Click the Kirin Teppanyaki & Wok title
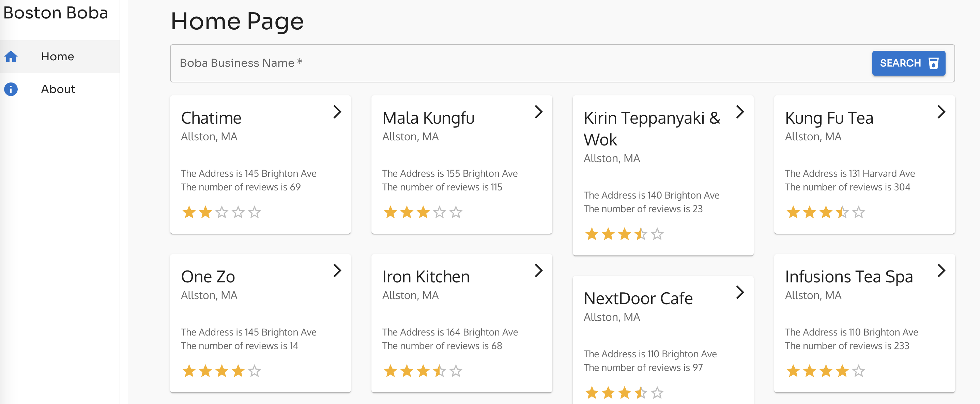This screenshot has height=404, width=980. click(652, 128)
